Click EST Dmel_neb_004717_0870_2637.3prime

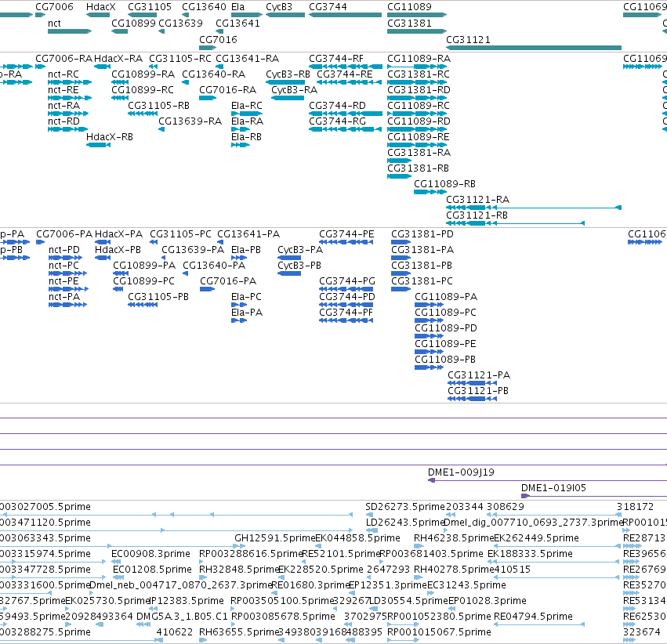pyautogui.click(x=92, y=593)
